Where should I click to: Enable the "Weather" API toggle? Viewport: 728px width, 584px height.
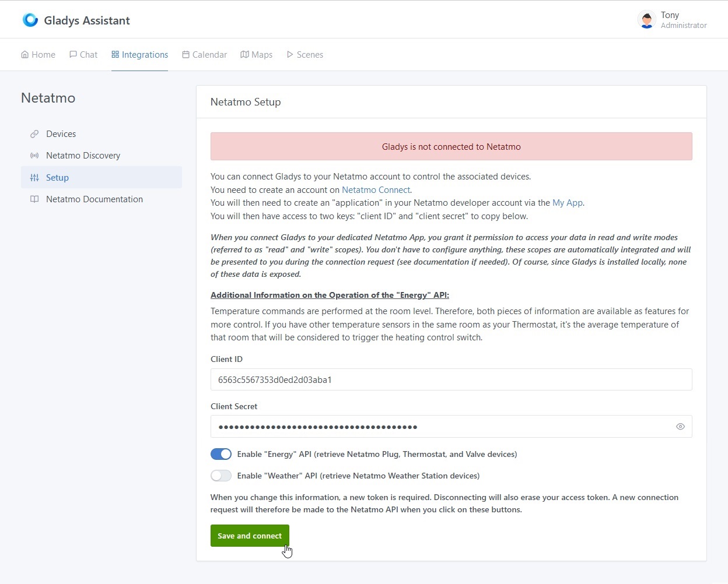[x=221, y=476]
